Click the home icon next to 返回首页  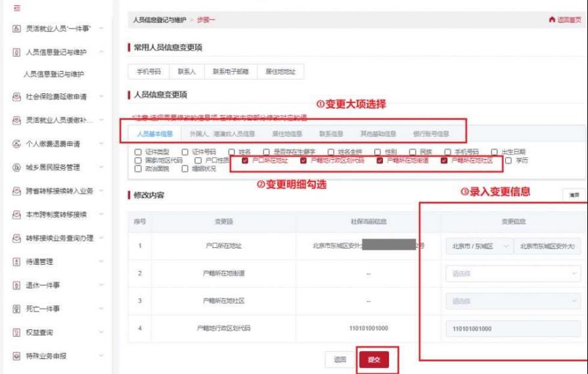pos(551,21)
